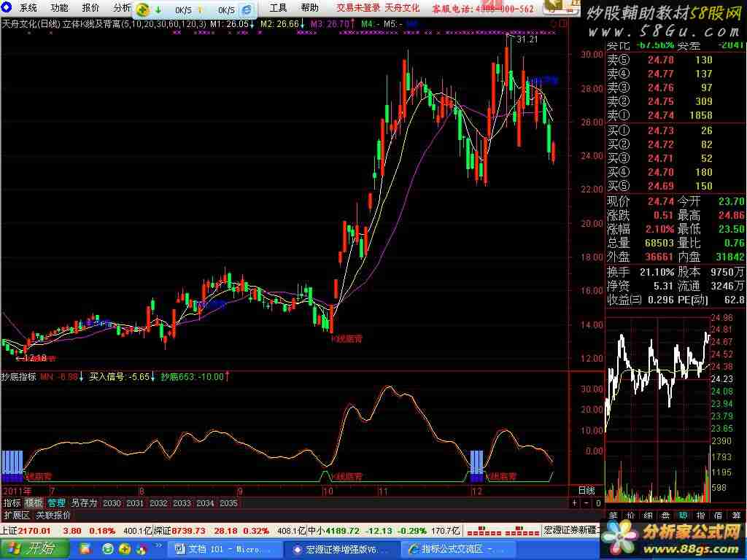Open the 工具 menu
747x560 pixels.
pos(278,7)
